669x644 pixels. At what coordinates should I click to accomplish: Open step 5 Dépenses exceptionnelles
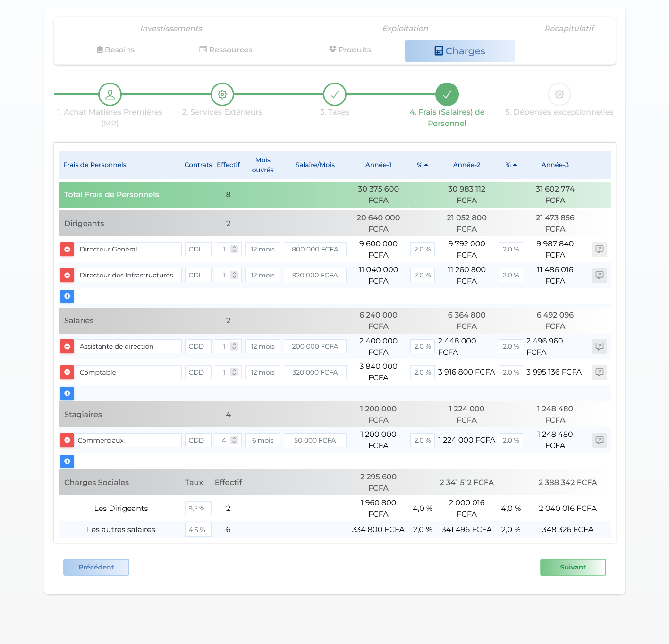tap(559, 94)
